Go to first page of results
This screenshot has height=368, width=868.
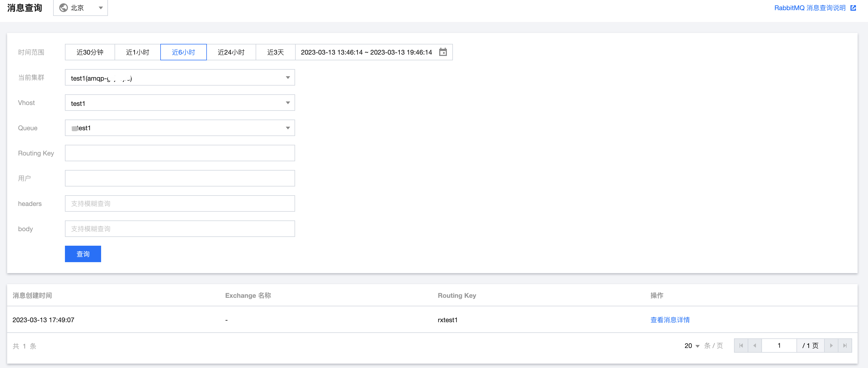[x=741, y=346]
